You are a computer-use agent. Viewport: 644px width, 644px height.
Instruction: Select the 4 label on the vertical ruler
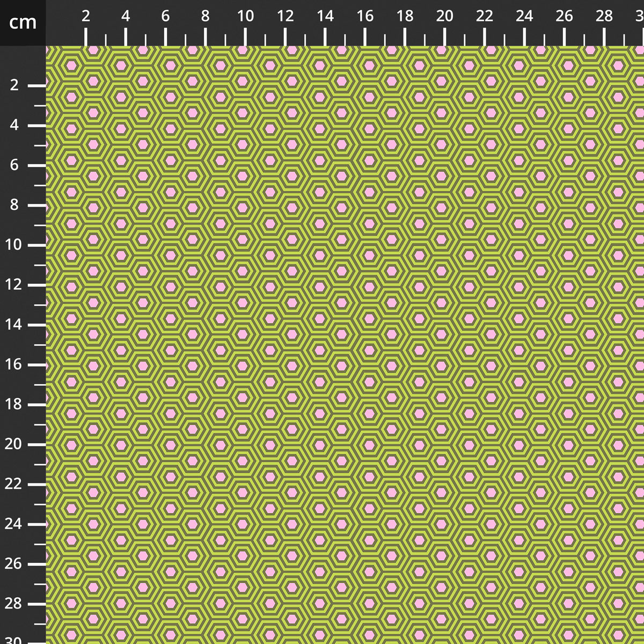point(14,125)
